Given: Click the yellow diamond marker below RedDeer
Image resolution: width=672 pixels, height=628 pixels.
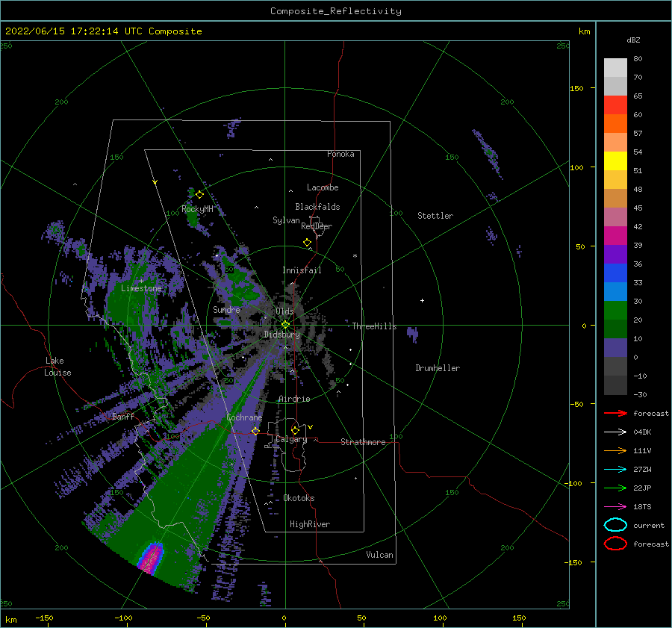Looking at the screenshot, I should pyautogui.click(x=307, y=243).
